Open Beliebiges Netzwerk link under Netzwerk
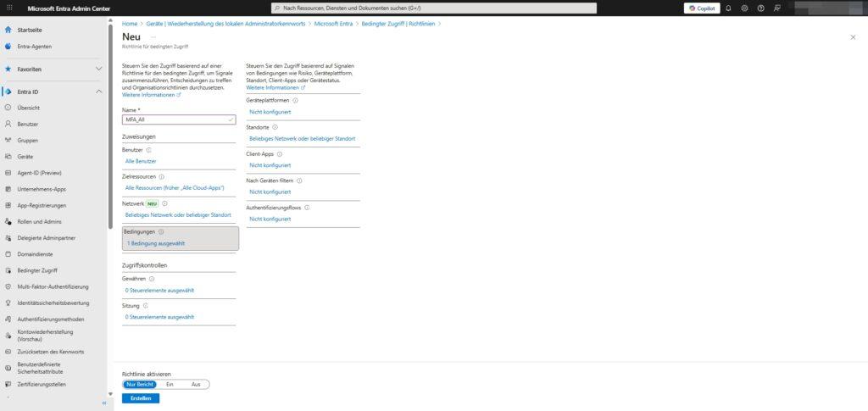The width and height of the screenshot is (868, 411). pos(178,214)
